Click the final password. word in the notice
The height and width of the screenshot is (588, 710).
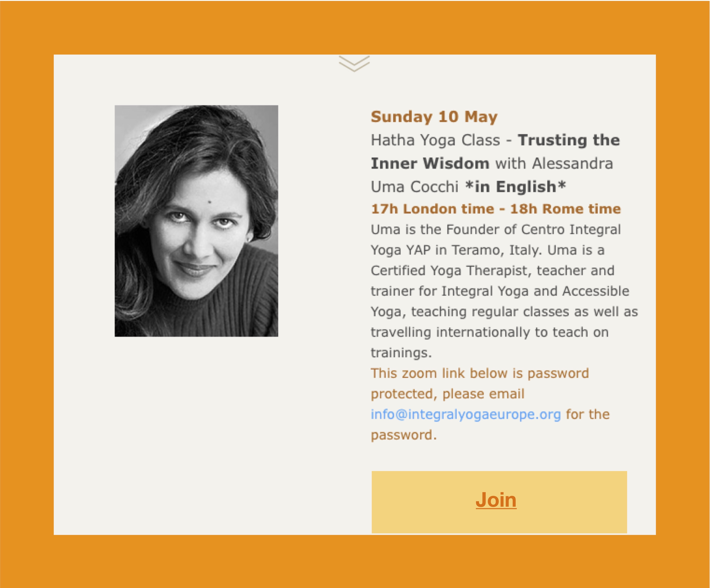404,435
